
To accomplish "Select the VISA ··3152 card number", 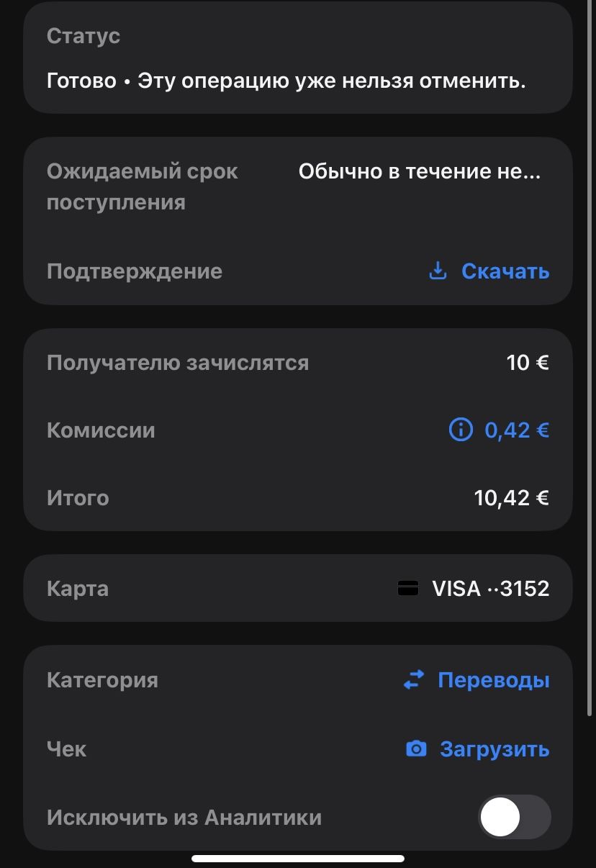I will pyautogui.click(x=490, y=588).
